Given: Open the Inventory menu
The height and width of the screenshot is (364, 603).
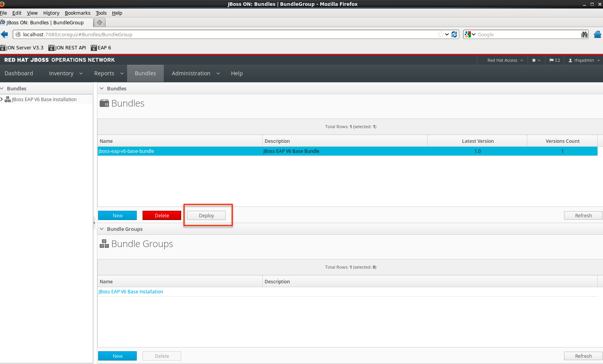Looking at the screenshot, I should [x=66, y=73].
